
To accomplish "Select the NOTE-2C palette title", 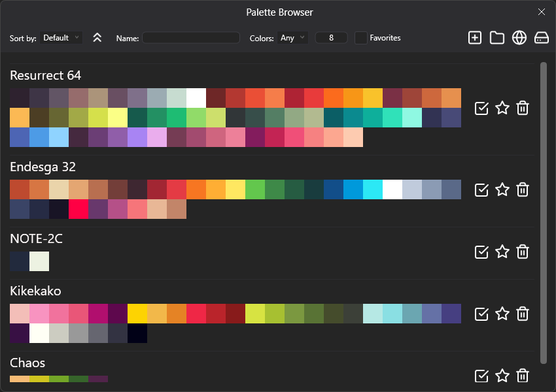I will click(36, 238).
